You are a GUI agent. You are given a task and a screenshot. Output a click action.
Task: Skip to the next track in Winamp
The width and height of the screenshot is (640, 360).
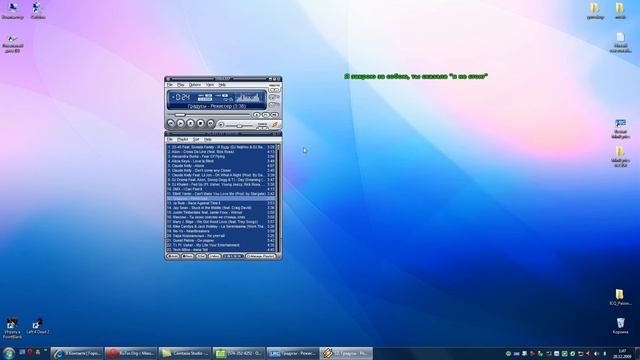(210, 123)
